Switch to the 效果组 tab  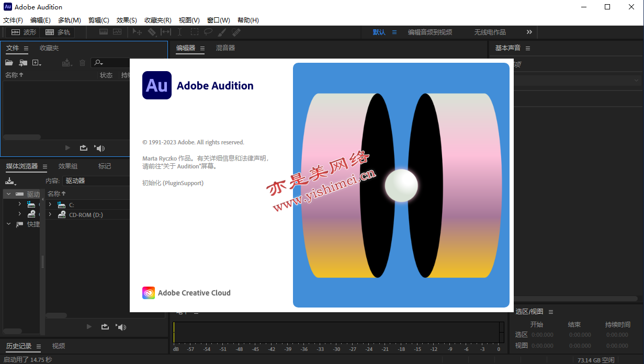tap(68, 166)
